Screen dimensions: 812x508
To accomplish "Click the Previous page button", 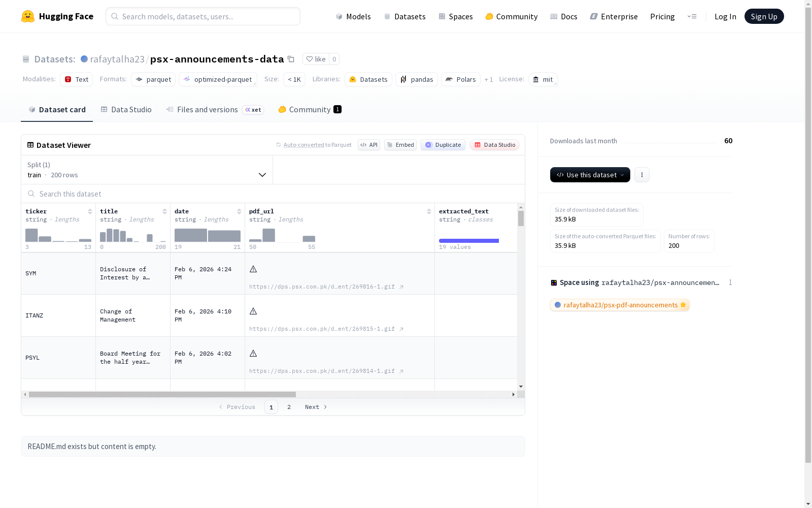I will [x=237, y=407].
